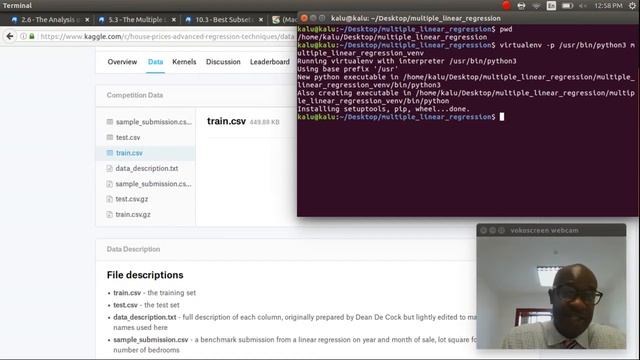The width and height of the screenshot is (640, 360).
Task: Click 'test.csv' in the file descriptions list
Action: tap(125, 305)
